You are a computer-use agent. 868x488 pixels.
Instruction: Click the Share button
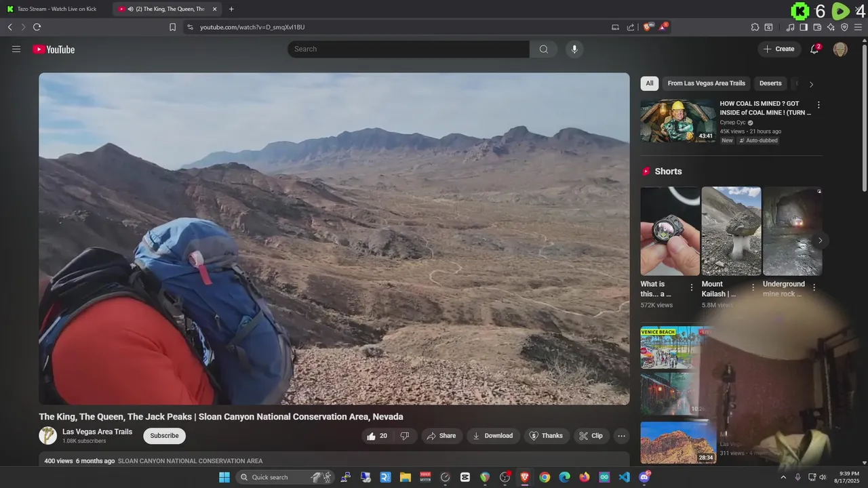441,436
